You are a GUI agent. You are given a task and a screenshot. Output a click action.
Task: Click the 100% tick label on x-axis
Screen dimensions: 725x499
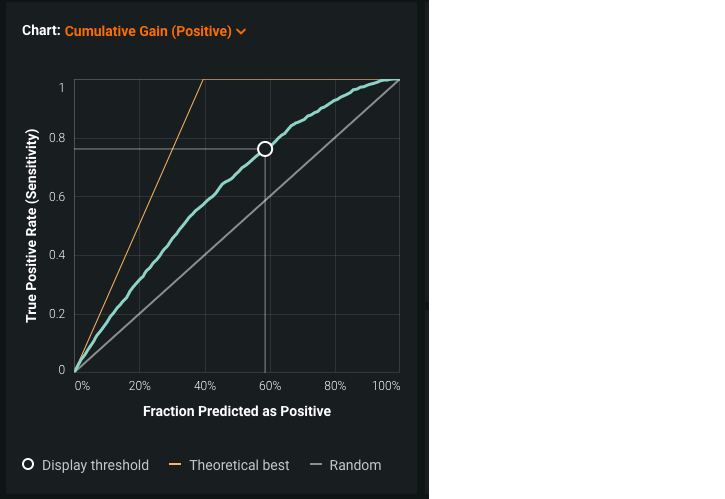386,386
